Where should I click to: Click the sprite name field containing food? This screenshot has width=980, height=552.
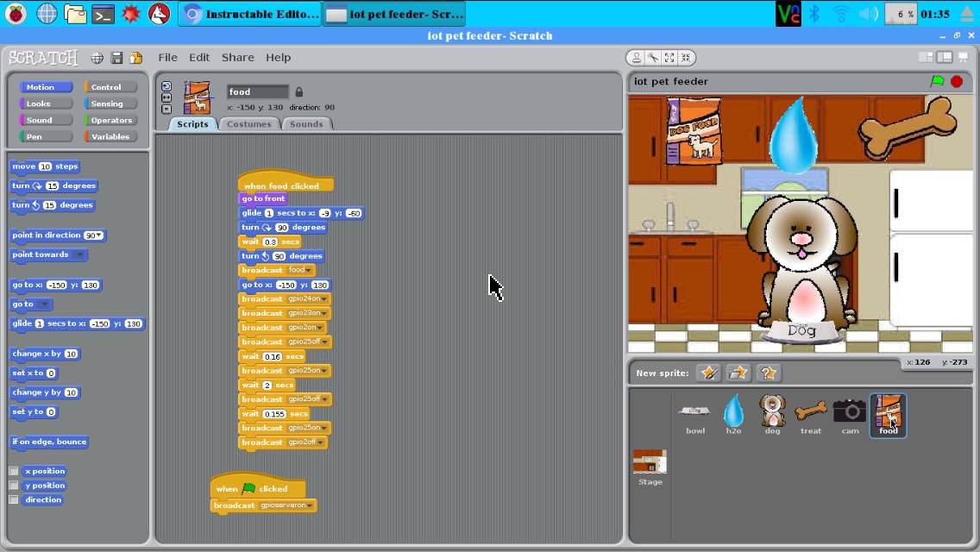click(257, 92)
